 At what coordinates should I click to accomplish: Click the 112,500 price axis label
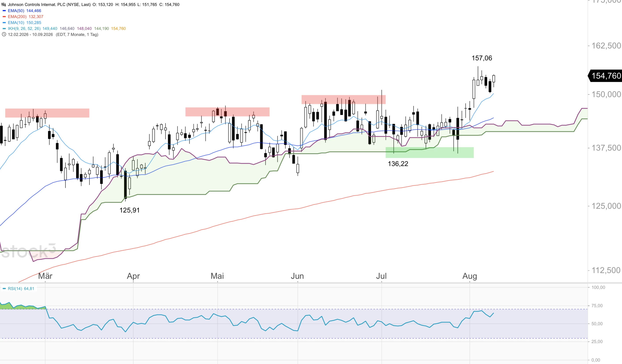[x=606, y=270]
